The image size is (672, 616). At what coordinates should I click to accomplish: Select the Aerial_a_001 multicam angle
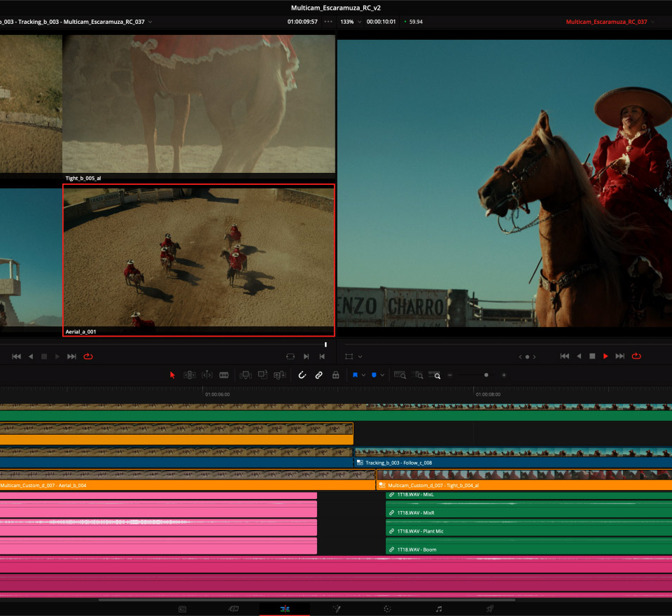[198, 260]
